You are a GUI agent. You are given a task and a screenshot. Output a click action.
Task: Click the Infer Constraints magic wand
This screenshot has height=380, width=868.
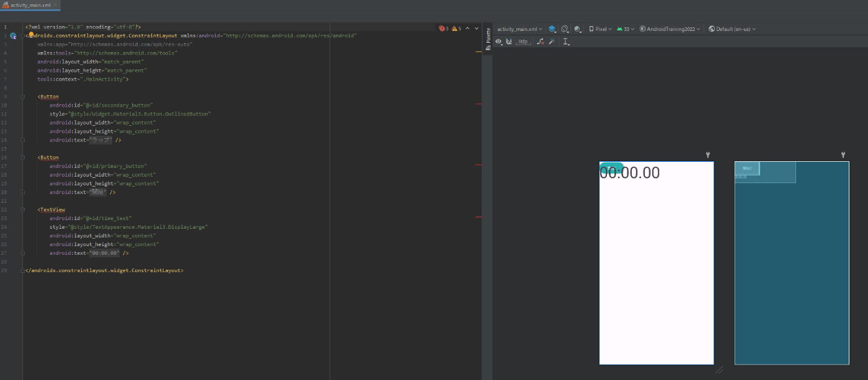551,42
